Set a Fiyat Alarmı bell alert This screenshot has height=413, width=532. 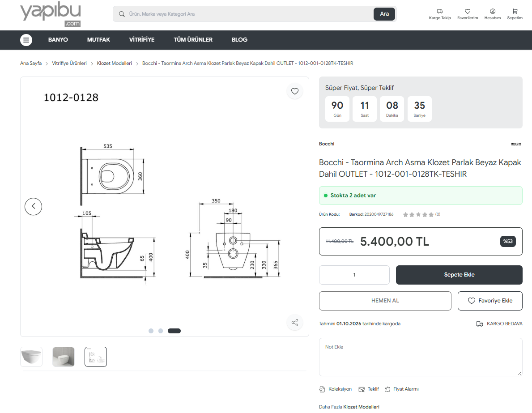[x=402, y=389]
